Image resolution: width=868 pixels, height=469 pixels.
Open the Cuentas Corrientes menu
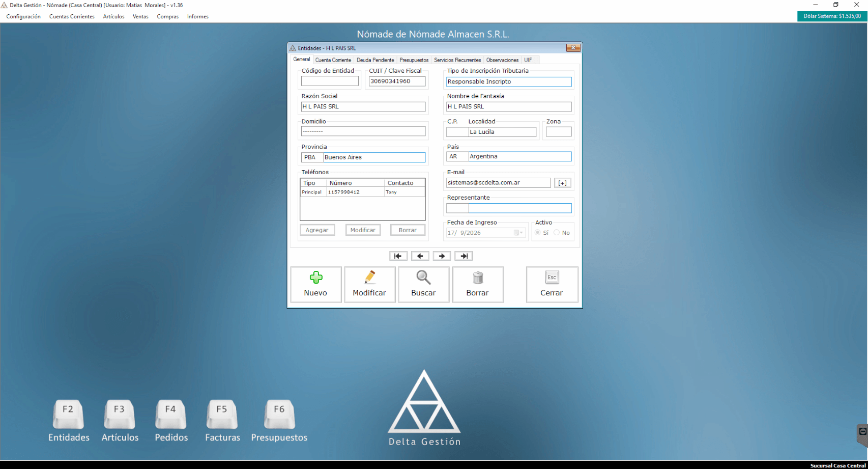pyautogui.click(x=72, y=16)
